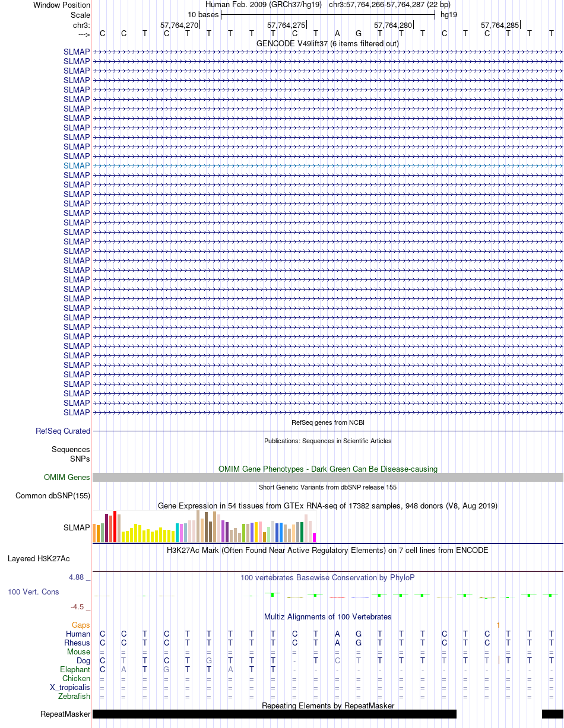This screenshot has width=564, height=728.
Task: Click the bright red GTEx expression bar
Action: coord(115,526)
